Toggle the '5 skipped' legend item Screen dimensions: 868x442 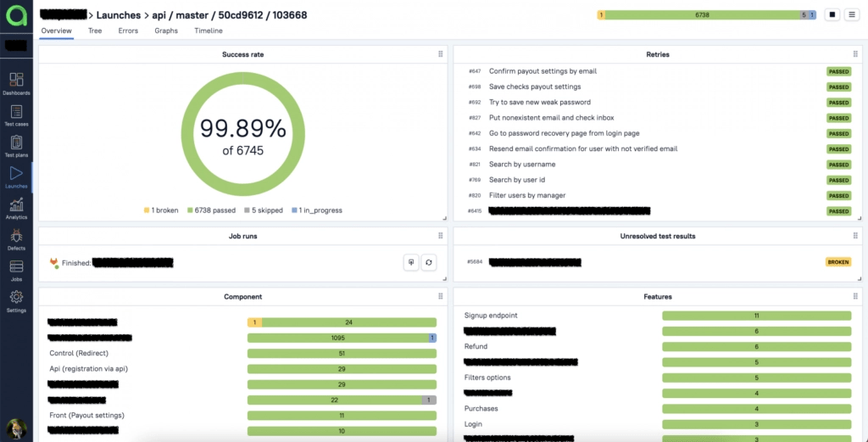(263, 210)
